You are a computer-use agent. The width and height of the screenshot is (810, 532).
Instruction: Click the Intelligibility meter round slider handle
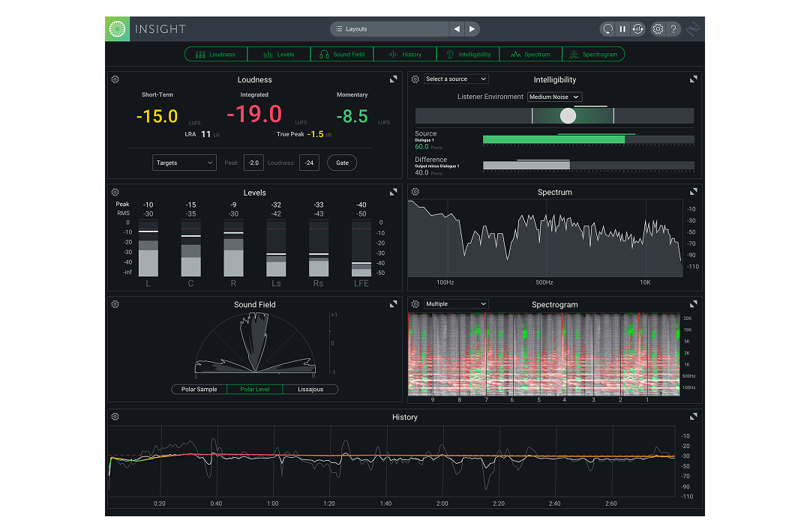[568, 115]
